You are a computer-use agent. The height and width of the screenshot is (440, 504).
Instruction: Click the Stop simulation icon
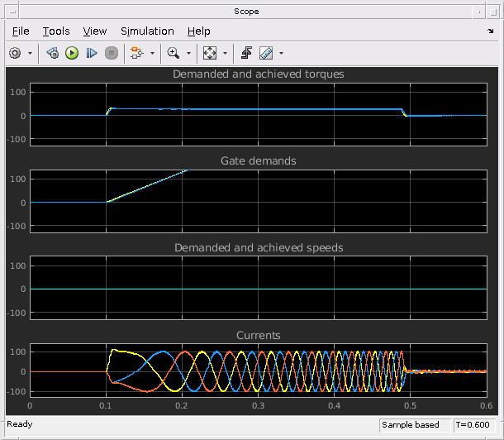[x=112, y=53]
